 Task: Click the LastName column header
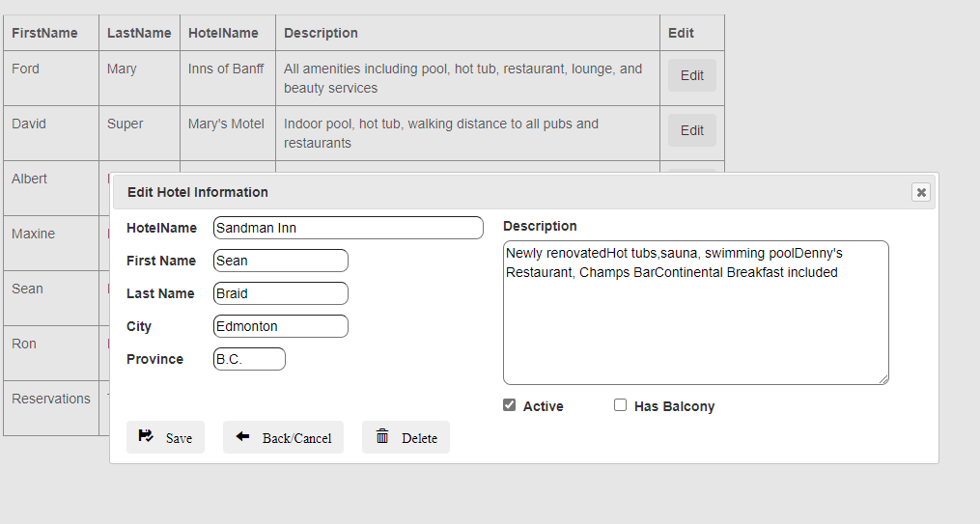tap(139, 33)
